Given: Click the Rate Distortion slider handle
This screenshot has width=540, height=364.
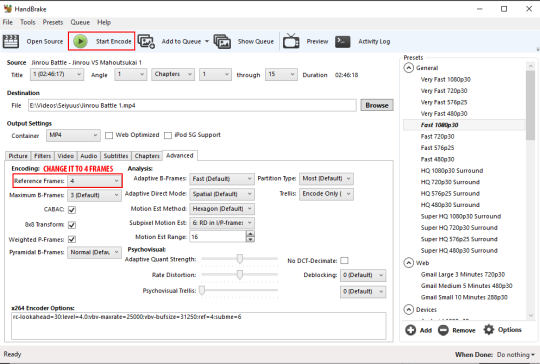Looking at the screenshot, I should click(239, 274).
